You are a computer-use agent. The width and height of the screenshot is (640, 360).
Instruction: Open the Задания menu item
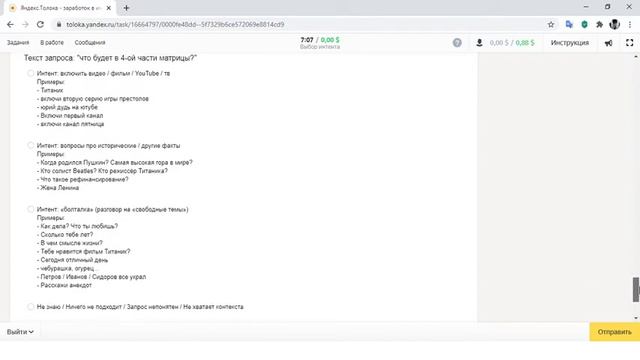click(x=18, y=42)
